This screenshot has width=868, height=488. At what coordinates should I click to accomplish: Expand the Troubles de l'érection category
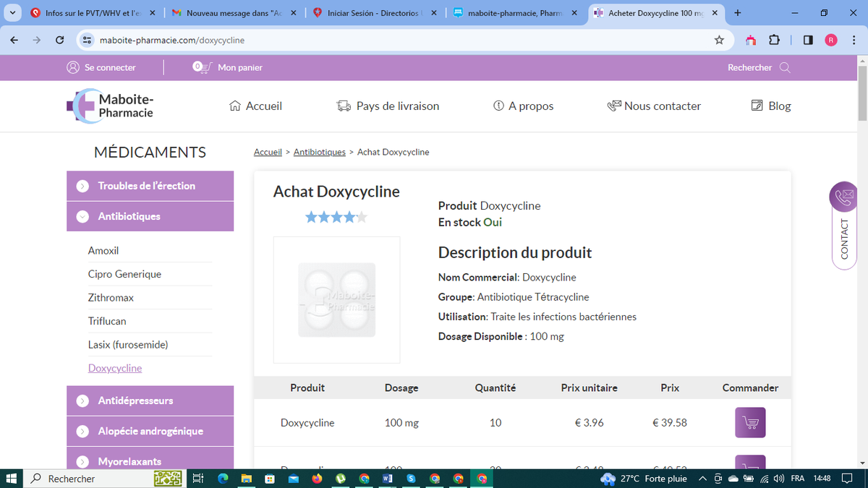[x=150, y=186]
